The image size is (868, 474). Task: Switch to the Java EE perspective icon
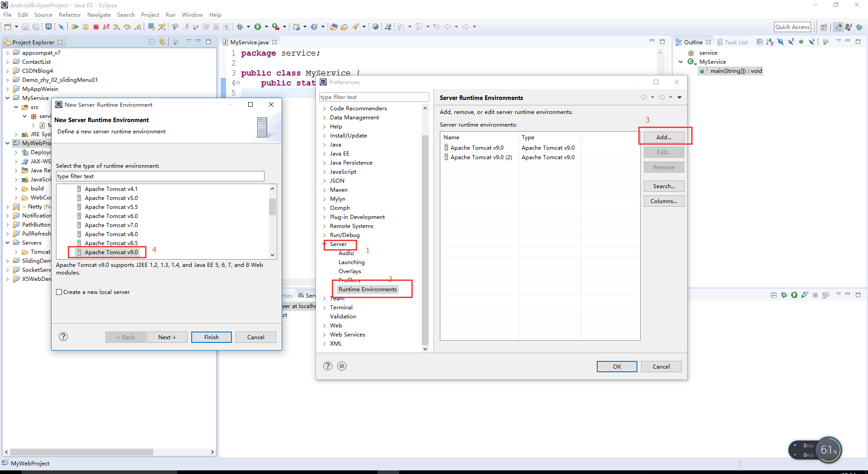[x=838, y=27]
